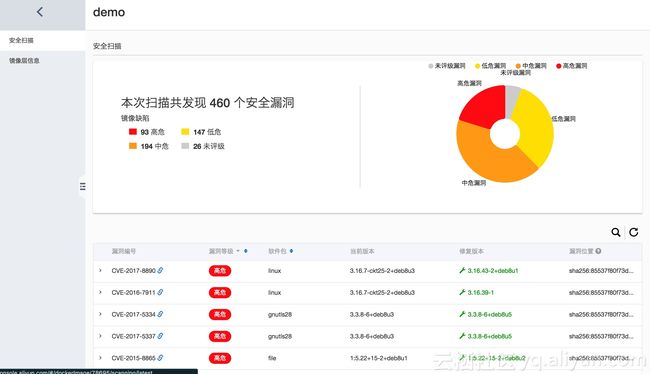
Task: Open the search magnifier above the table
Action: [616, 232]
